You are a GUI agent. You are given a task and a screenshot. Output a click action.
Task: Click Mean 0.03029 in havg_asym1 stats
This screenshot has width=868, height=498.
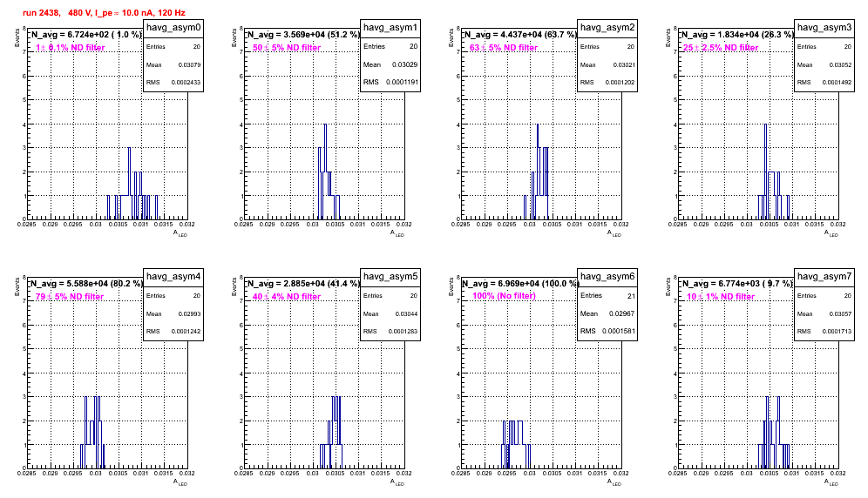pyautogui.click(x=390, y=64)
